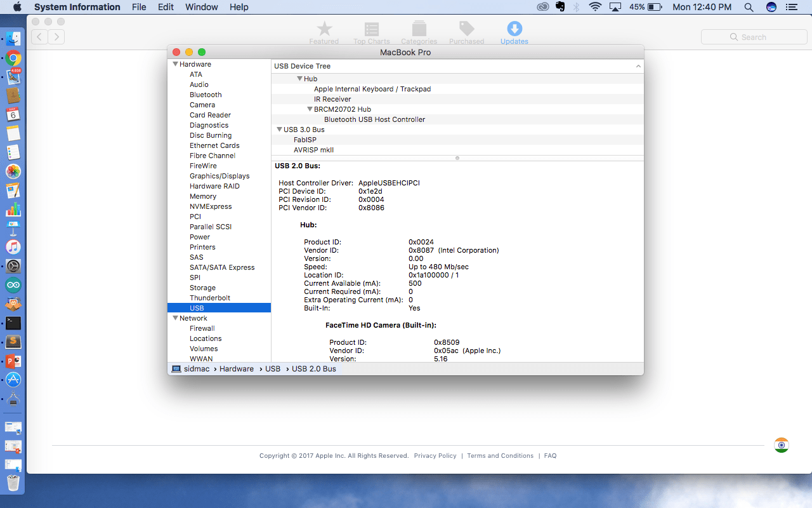Change country via India flag button
The height and width of the screenshot is (508, 812).
[782, 445]
